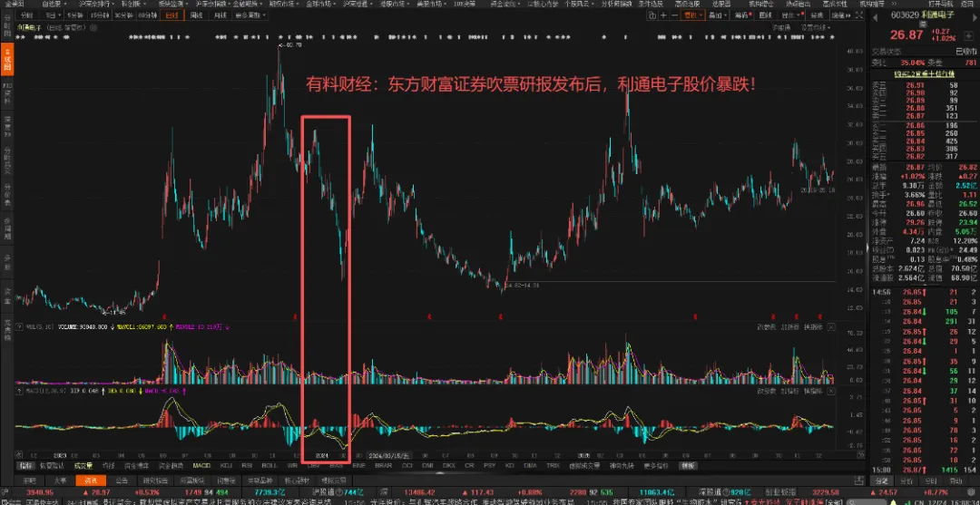Click 换指标 in volume panel
This screenshot has height=505, width=980.
pos(811,326)
